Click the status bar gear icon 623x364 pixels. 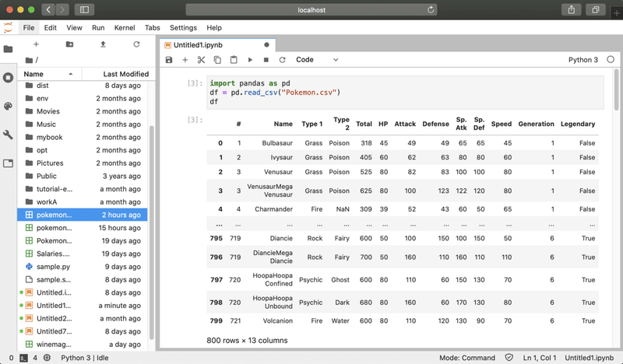(47, 358)
